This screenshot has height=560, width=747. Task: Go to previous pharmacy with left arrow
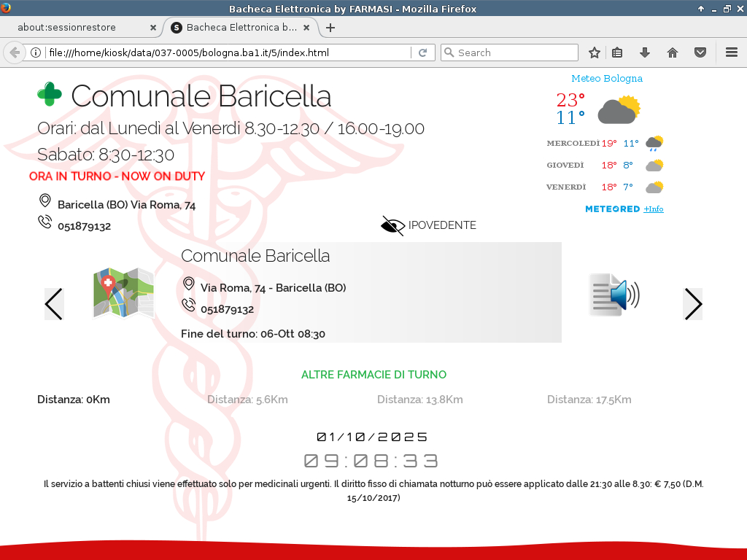[x=54, y=304]
